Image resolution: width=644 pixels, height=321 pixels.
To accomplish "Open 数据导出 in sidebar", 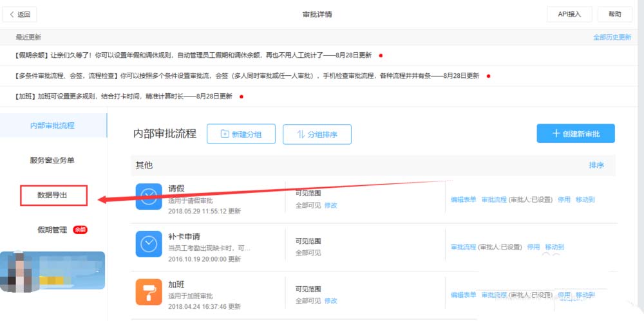I will 53,195.
